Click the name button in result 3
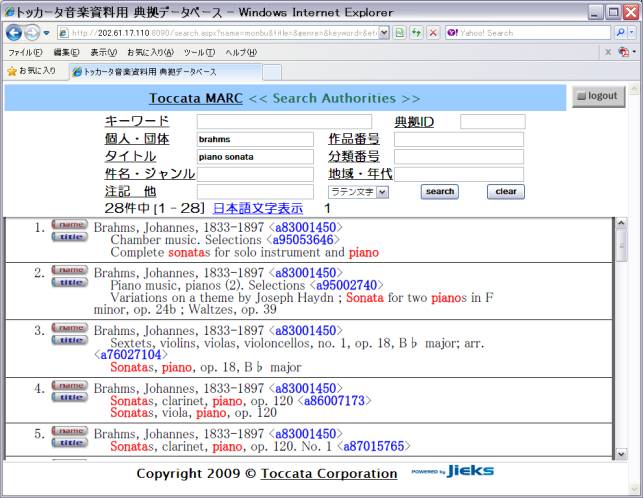The image size is (643, 498). 69,328
